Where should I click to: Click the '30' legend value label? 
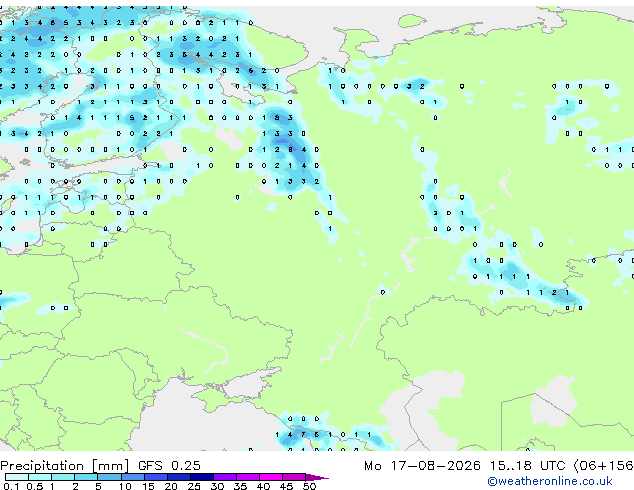[217, 486]
